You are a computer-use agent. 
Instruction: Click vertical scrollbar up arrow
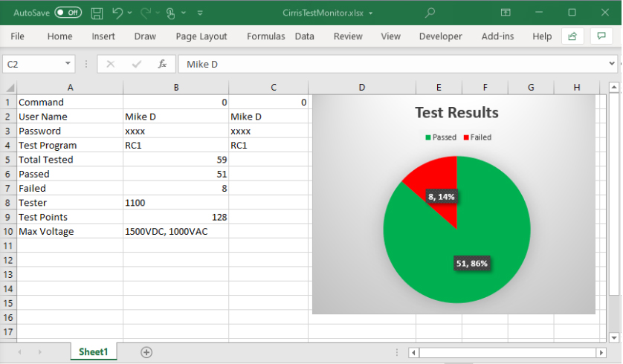614,87
